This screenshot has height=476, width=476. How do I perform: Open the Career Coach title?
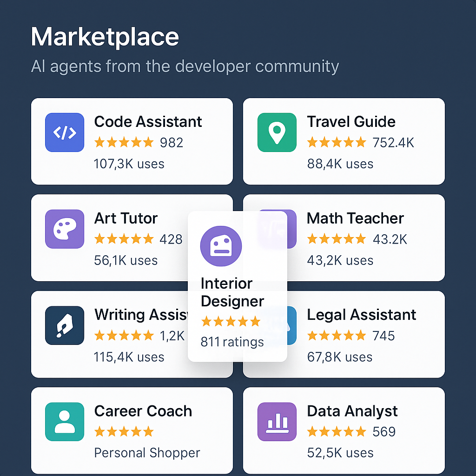click(x=143, y=411)
